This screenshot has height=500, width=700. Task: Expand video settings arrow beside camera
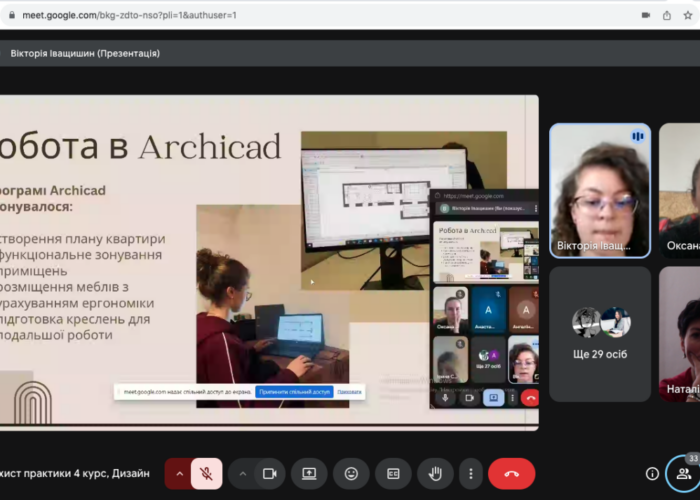[243, 474]
